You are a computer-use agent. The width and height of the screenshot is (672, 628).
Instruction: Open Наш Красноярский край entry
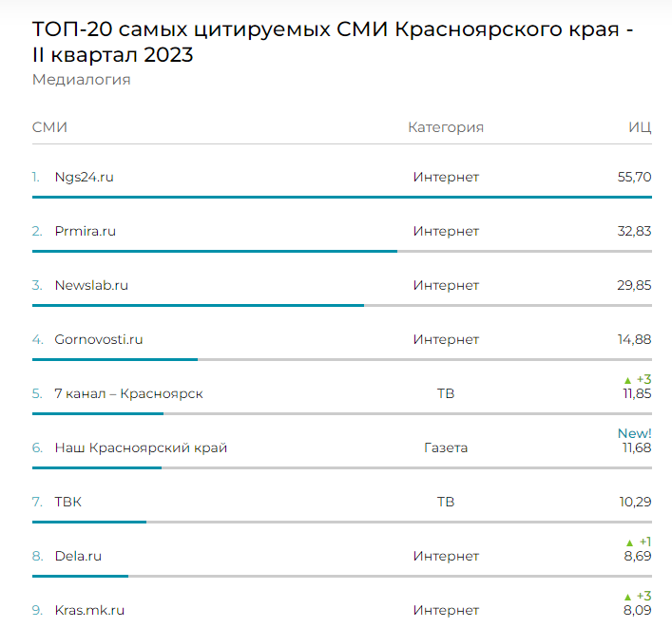coord(141,447)
